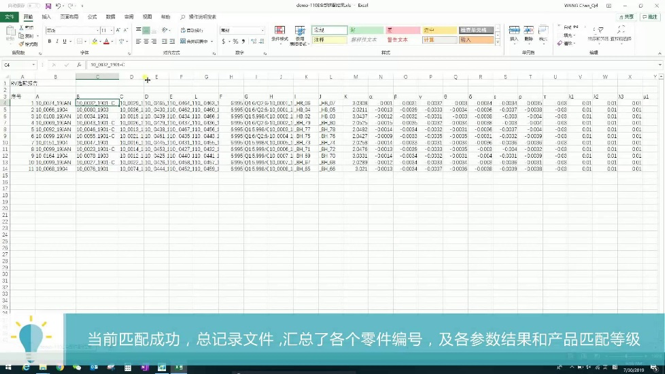
Task: Center cell text horizontally
Action: point(146,42)
